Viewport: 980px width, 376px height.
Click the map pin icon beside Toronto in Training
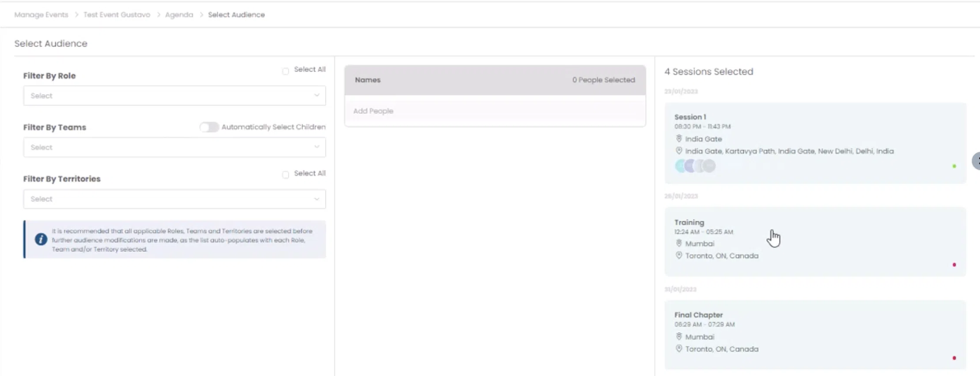pyautogui.click(x=679, y=255)
